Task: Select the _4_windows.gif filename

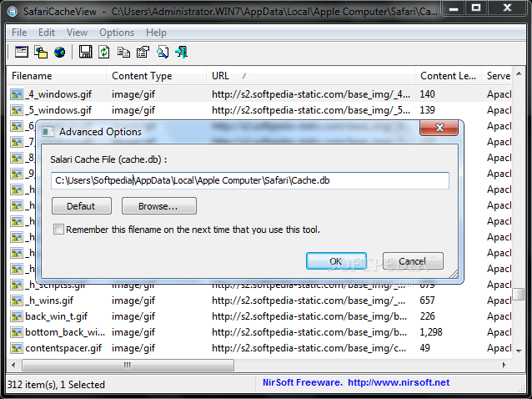Action: click(x=58, y=94)
